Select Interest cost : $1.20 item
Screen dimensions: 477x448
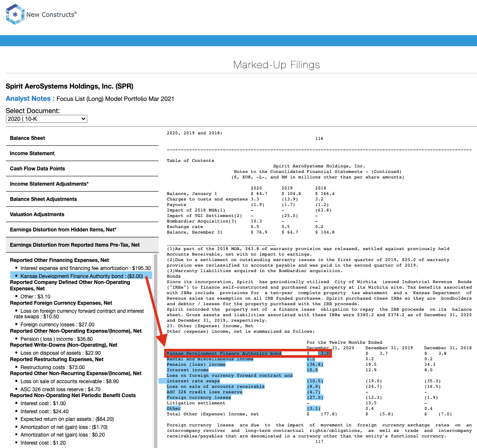point(43,443)
